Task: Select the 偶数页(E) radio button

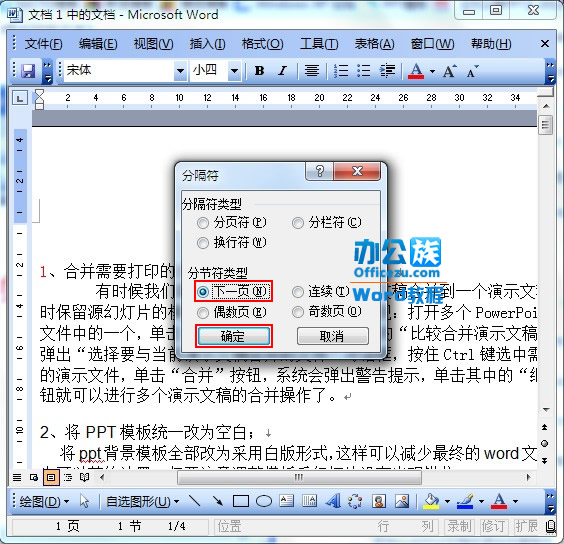Action: click(x=203, y=313)
